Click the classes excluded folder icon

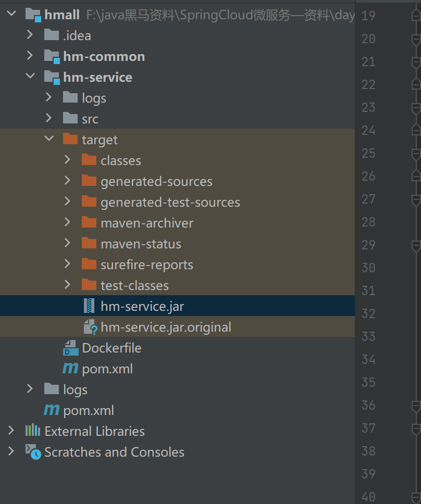click(x=89, y=159)
